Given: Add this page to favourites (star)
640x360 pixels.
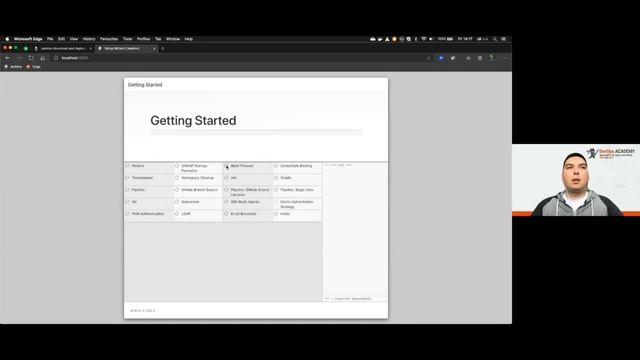Looking at the screenshot, I should [428, 58].
